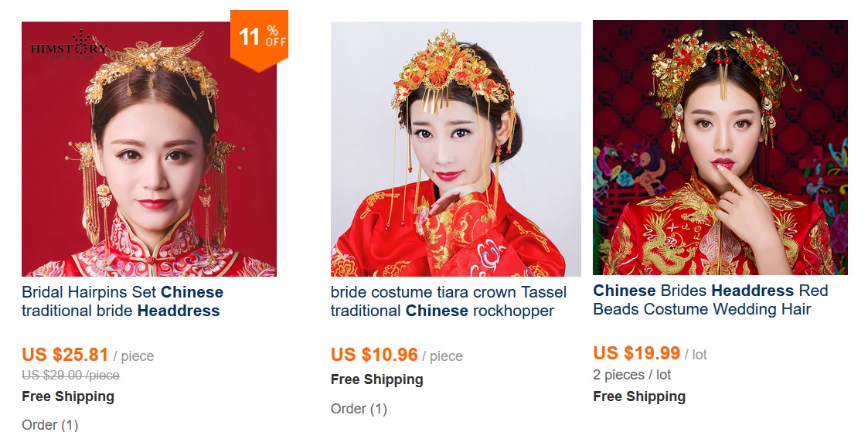Open the red beads headdress product photo
The width and height of the screenshot is (868, 432).
click(x=720, y=148)
